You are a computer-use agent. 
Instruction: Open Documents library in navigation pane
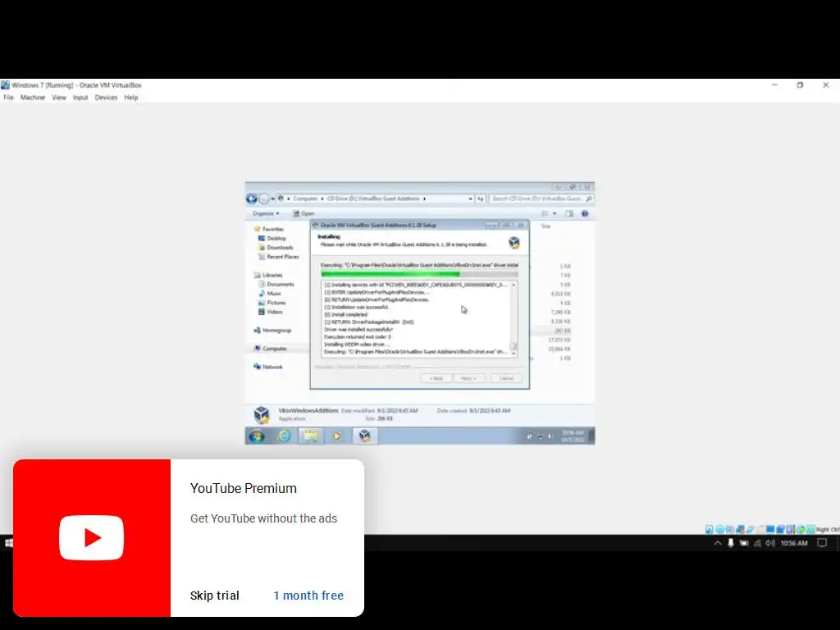pyautogui.click(x=276, y=285)
